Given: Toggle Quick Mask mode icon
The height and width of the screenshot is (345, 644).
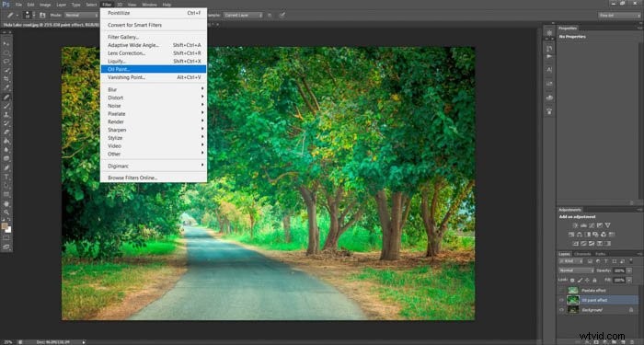Looking at the screenshot, I should [x=6, y=237].
